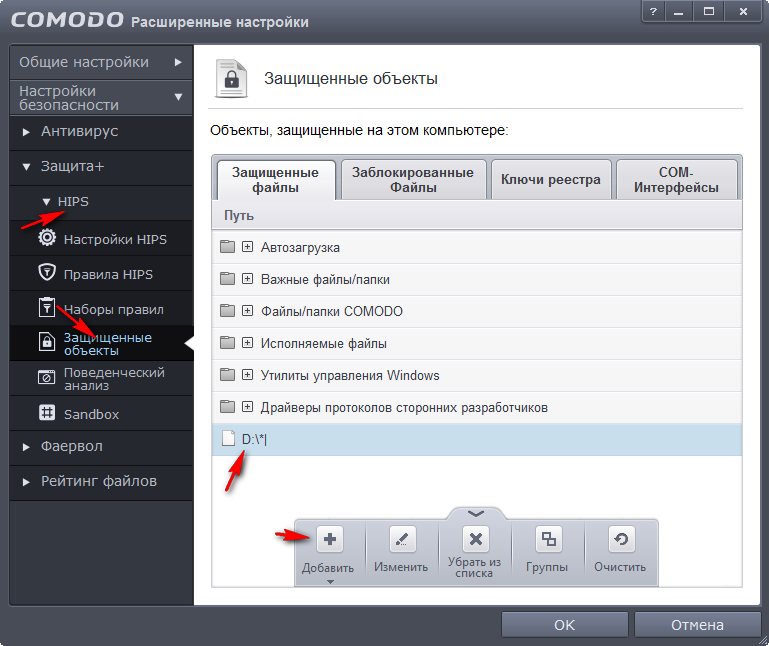769x646 pixels.
Task: Collapse the Защита+ section
Action: coord(26,167)
